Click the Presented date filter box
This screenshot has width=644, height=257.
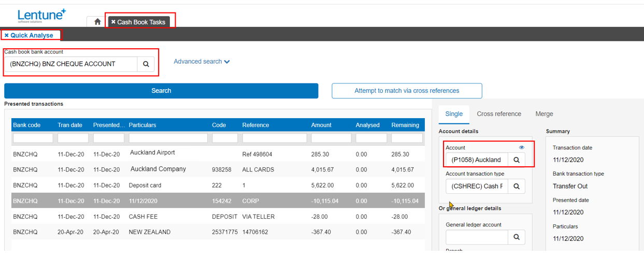click(109, 138)
